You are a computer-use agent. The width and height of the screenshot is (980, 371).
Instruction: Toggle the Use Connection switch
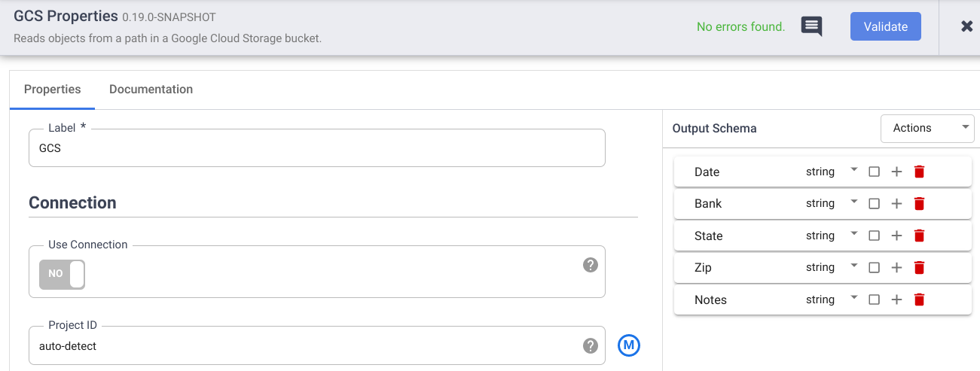pyautogui.click(x=63, y=274)
